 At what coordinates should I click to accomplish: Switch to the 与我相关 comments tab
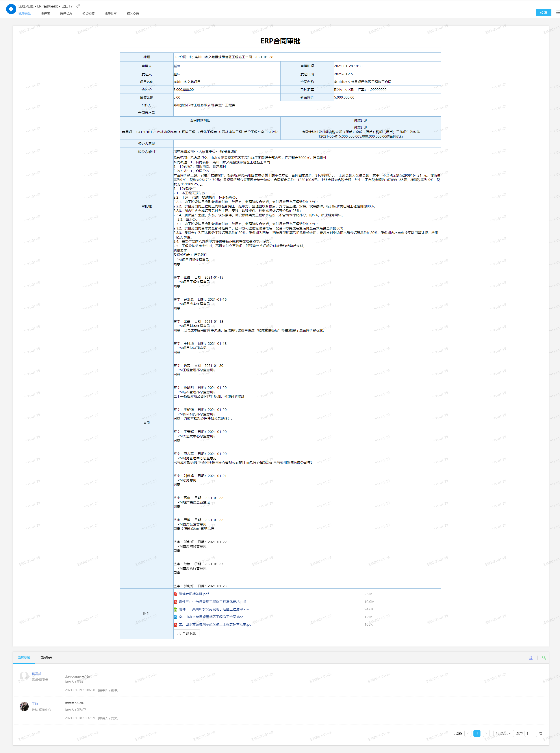[x=46, y=657]
